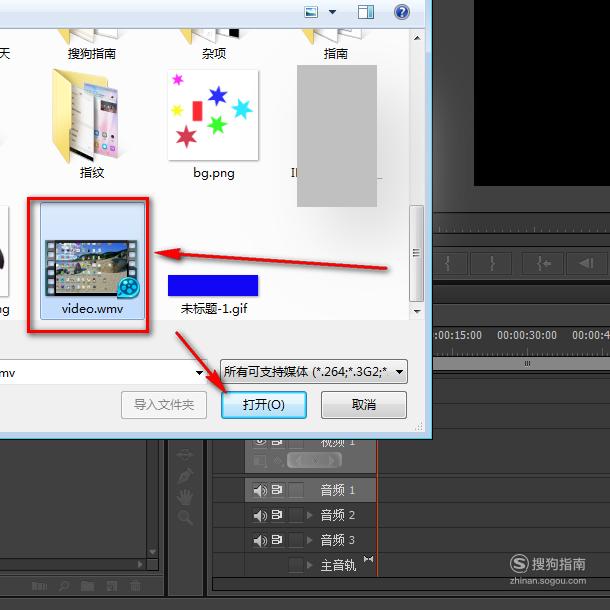Image resolution: width=610 pixels, height=610 pixels.
Task: Click the Find magnifier icon in project panel
Action: [64, 586]
